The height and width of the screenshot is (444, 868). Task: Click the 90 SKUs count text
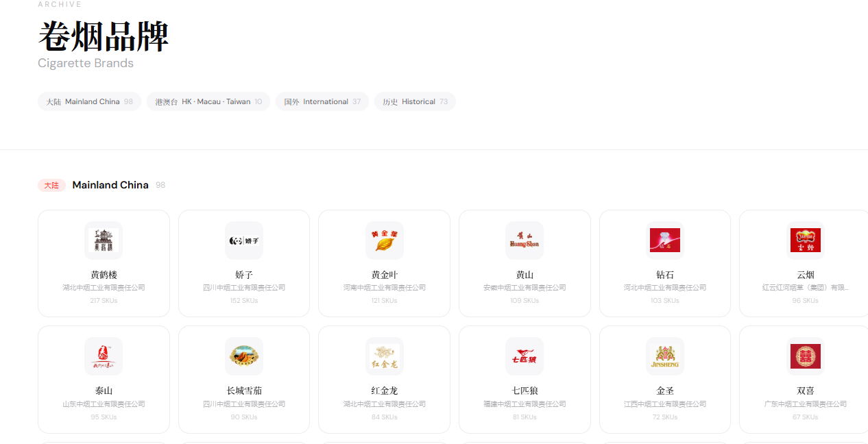click(x=244, y=417)
